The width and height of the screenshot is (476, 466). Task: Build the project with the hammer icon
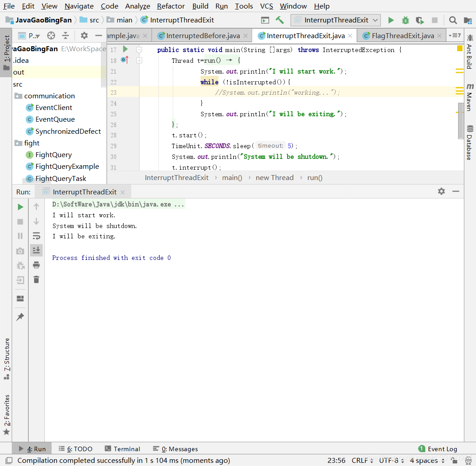click(279, 20)
